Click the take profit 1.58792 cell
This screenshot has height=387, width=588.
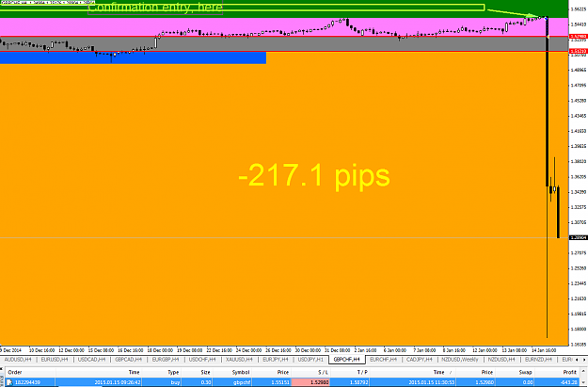tap(358, 382)
